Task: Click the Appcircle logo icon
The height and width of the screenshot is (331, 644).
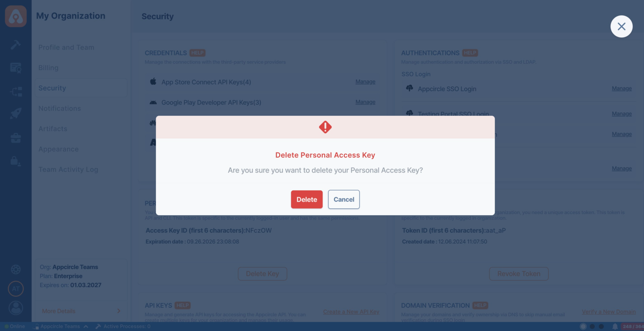Action: pos(16,16)
